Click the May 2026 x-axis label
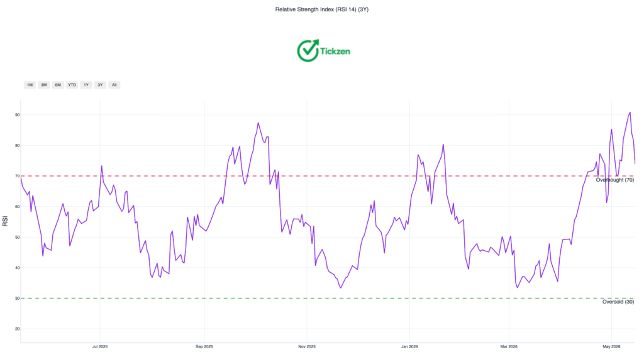Image resolution: width=644 pixels, height=362 pixels. [611, 347]
